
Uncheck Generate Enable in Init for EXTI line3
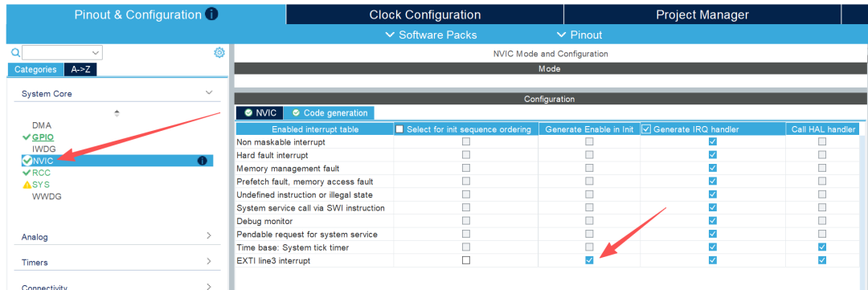589,260
